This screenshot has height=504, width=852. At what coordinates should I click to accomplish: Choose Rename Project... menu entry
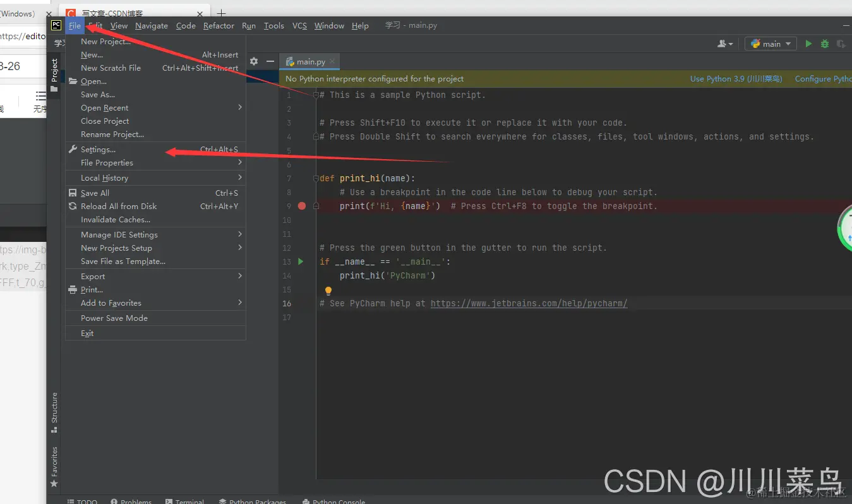155,134
